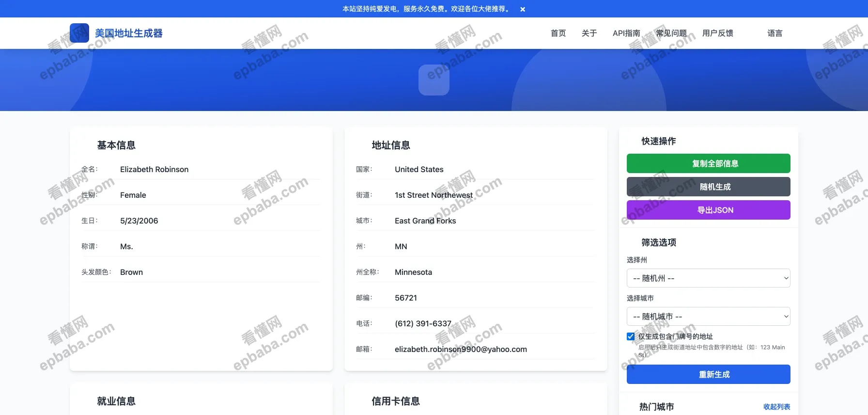Click the zip code 56721
This screenshot has width=868, height=415.
pos(406,298)
